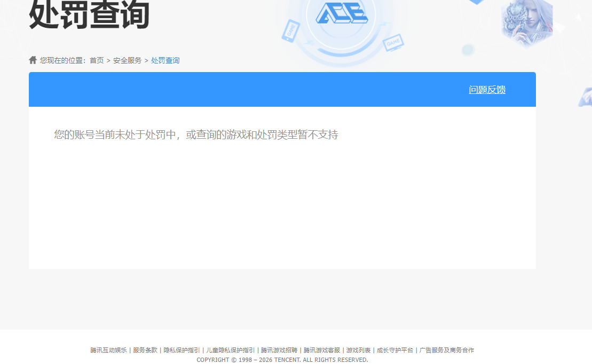This screenshot has height=364, width=592.
Task: Open the 问题反馈 feedback link
Action: tap(487, 89)
